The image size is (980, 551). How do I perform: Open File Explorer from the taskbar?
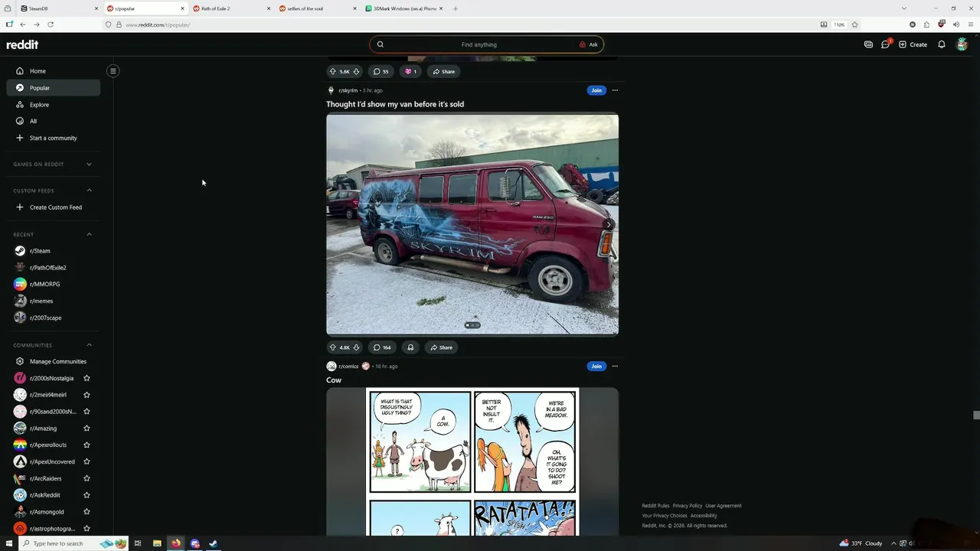coord(157,543)
